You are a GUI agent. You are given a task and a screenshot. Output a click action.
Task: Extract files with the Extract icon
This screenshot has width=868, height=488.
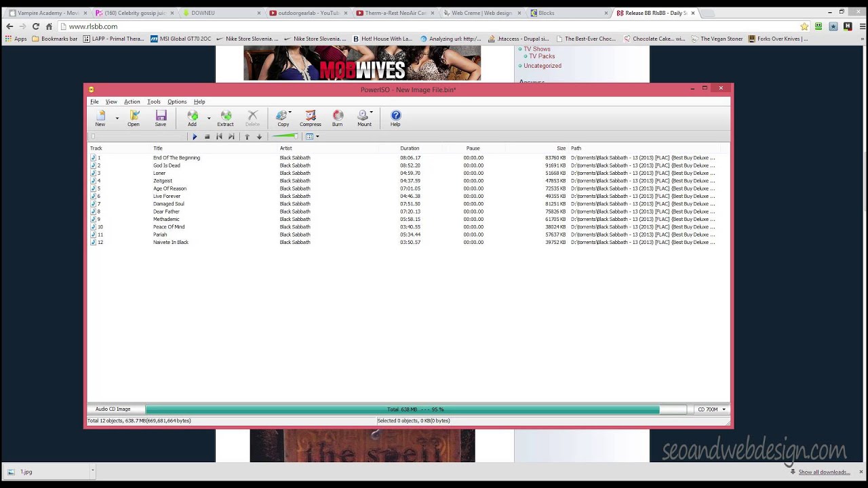click(226, 119)
